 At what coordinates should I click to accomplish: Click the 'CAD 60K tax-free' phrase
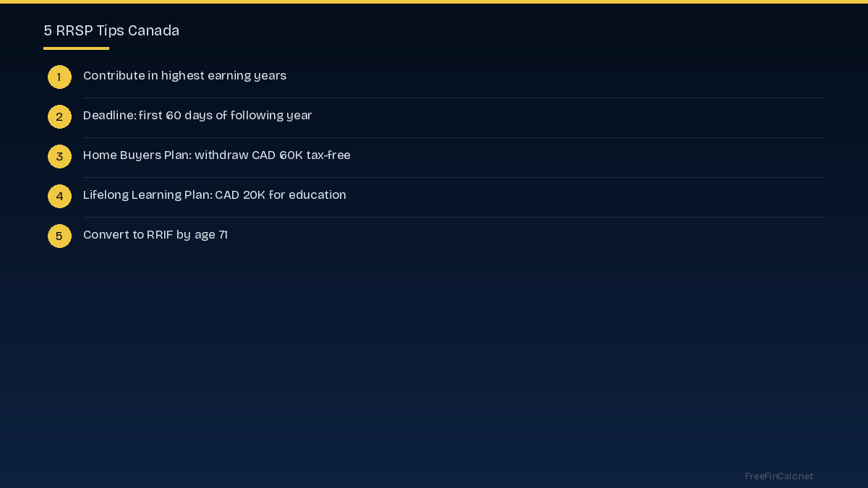(301, 155)
